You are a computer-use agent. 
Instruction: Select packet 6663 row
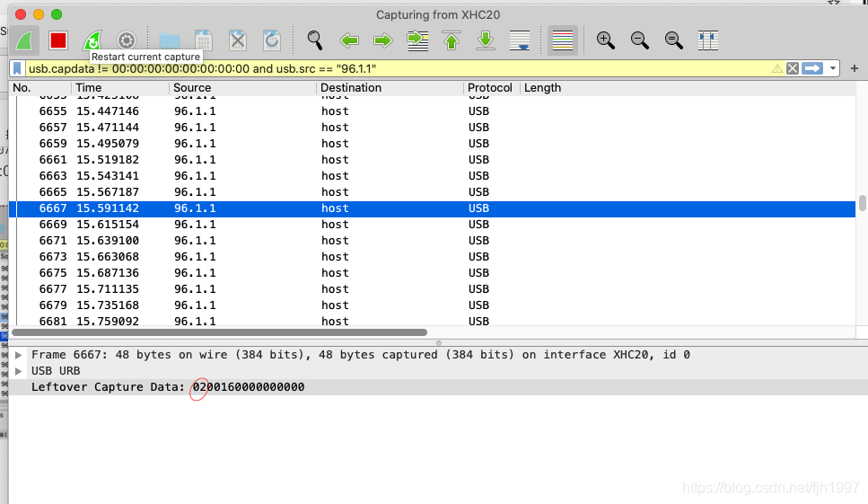tap(432, 176)
